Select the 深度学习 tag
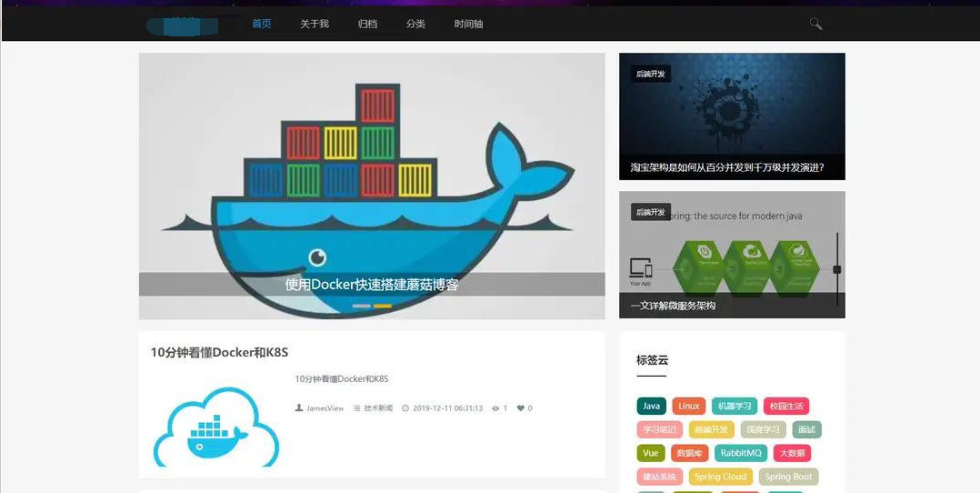980x493 pixels. [763, 430]
